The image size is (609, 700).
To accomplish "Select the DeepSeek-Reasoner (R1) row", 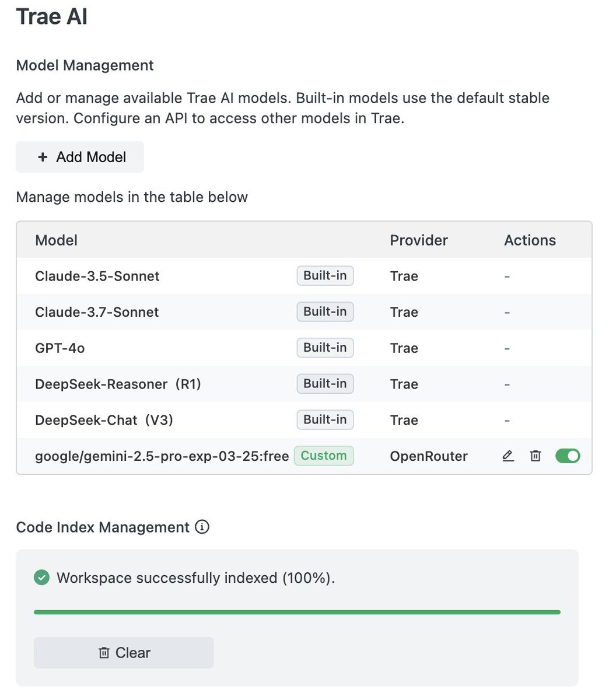I will click(x=118, y=384).
